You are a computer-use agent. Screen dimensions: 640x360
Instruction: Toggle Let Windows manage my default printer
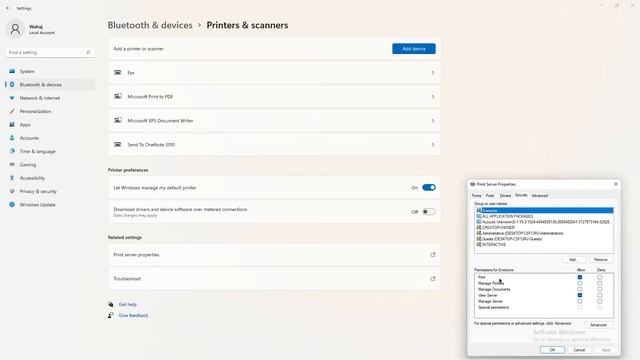click(x=429, y=188)
